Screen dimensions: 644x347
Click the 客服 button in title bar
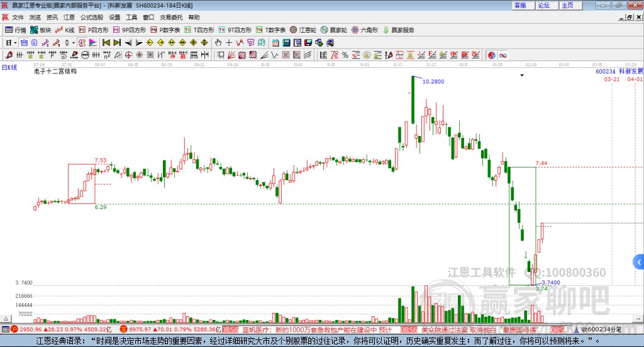coord(523,5)
